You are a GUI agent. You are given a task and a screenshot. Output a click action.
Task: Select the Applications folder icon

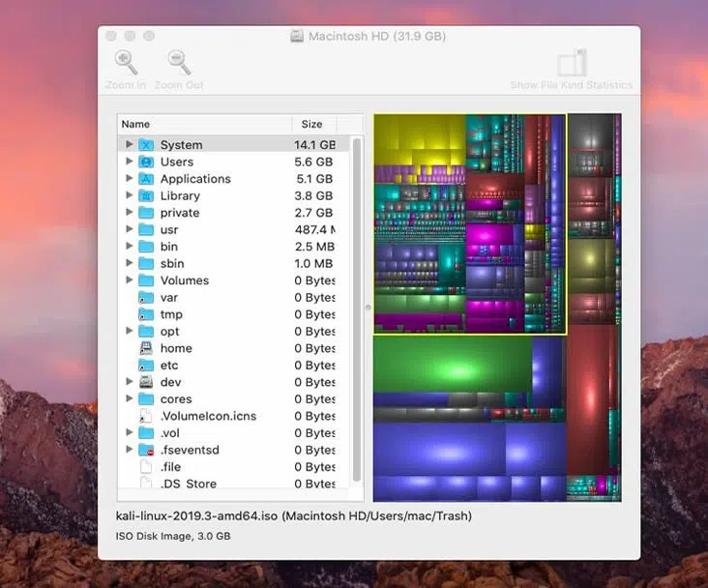146,179
